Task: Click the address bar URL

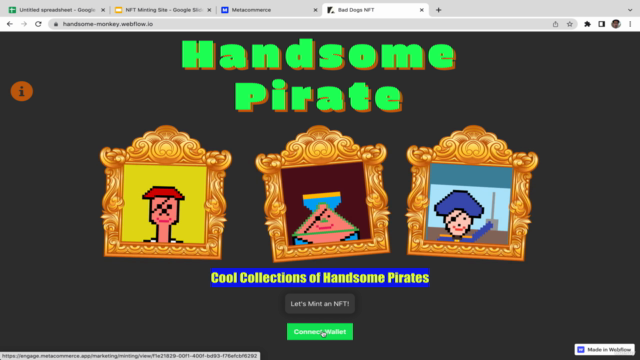Action: pyautogui.click(x=108, y=24)
